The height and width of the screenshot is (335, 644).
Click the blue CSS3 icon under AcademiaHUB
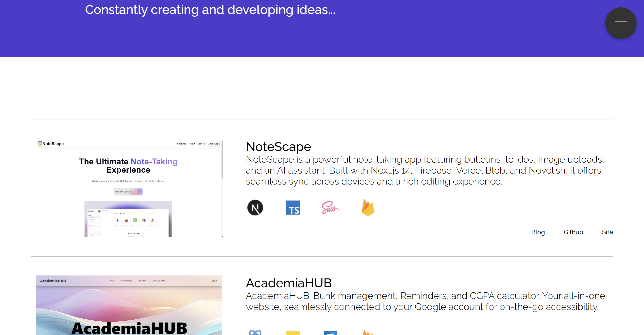[330, 333]
